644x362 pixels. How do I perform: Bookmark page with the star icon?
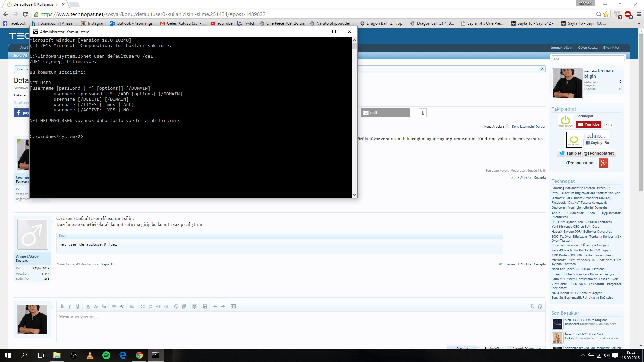606,14
